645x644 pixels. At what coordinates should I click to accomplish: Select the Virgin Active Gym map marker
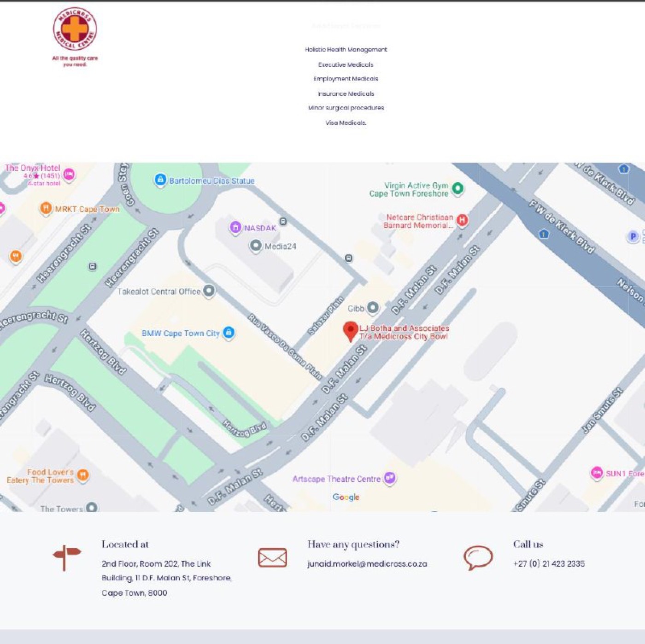457,188
